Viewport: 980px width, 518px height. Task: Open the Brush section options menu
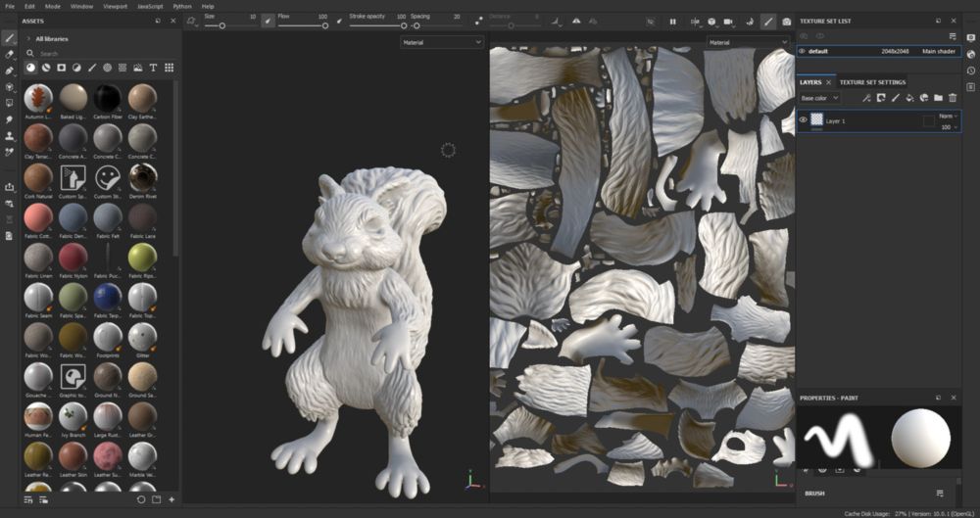click(x=940, y=493)
